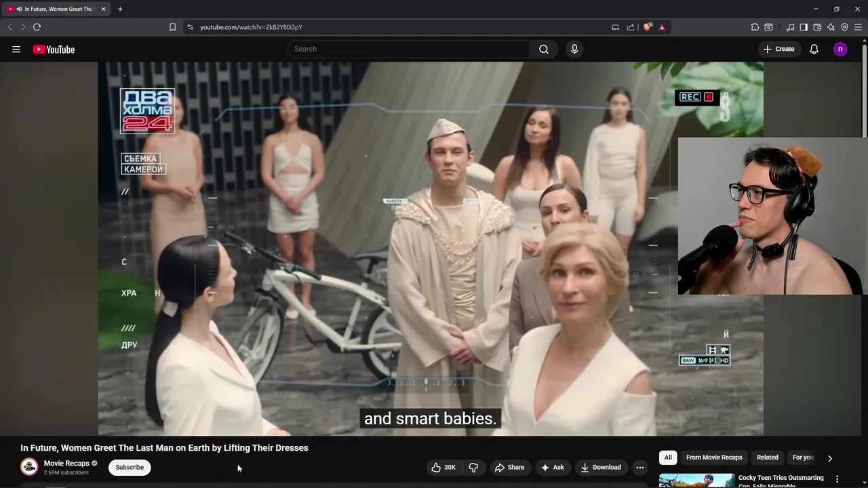Bookmark this page with the bookmark icon

tap(172, 27)
